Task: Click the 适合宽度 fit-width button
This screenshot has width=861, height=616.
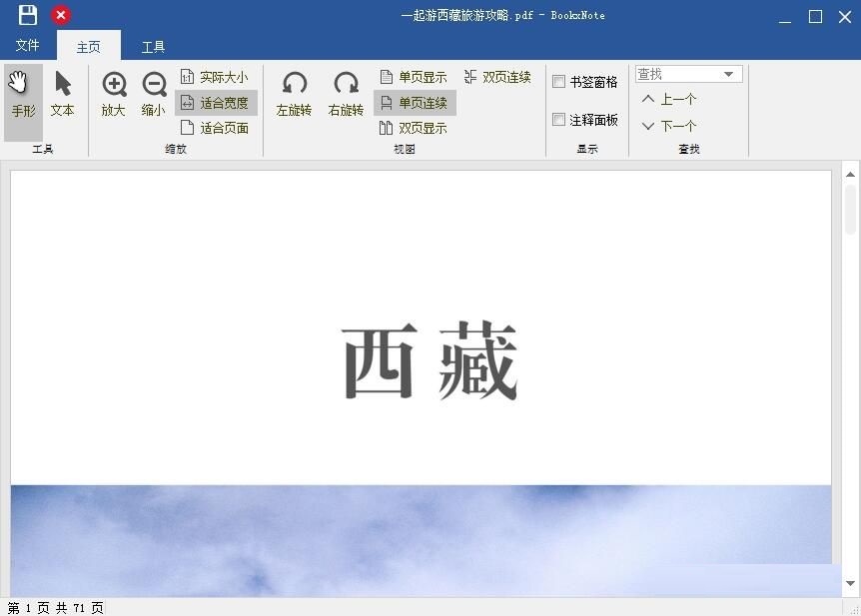Action: pos(215,102)
